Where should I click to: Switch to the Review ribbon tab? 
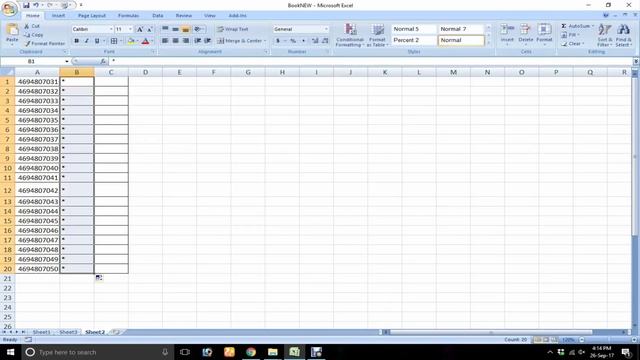[184, 16]
